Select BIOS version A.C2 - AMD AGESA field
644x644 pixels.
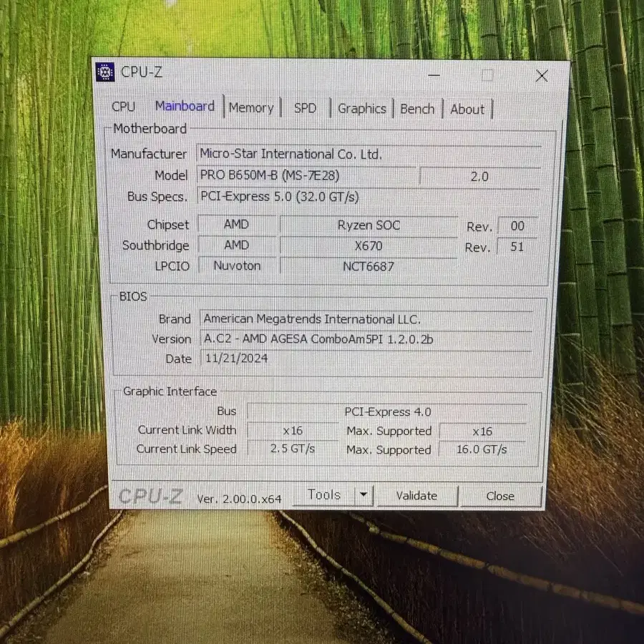366,339
